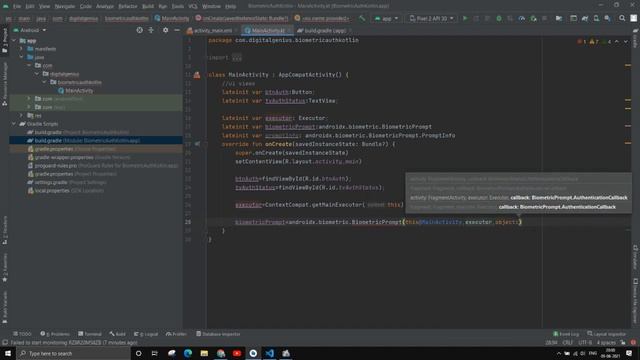Screen dimensions: 640x360
Task: Open the TODO tool window
Action: tap(22, 334)
